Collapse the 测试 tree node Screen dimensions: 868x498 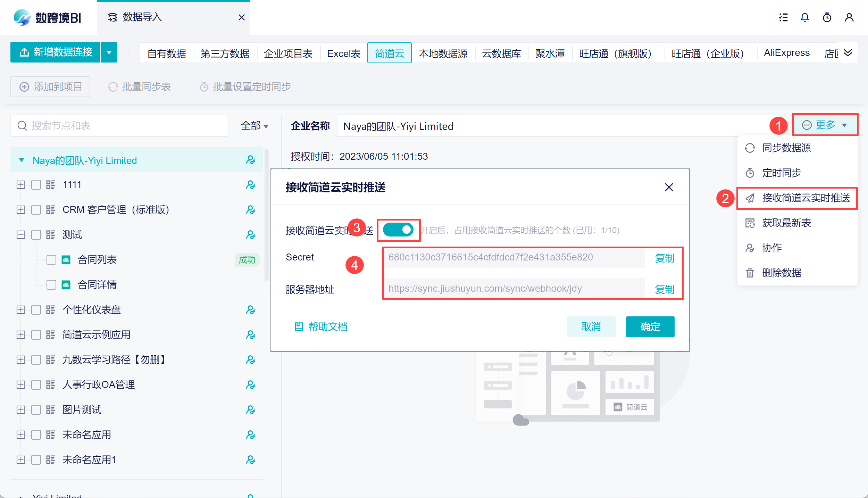21,235
